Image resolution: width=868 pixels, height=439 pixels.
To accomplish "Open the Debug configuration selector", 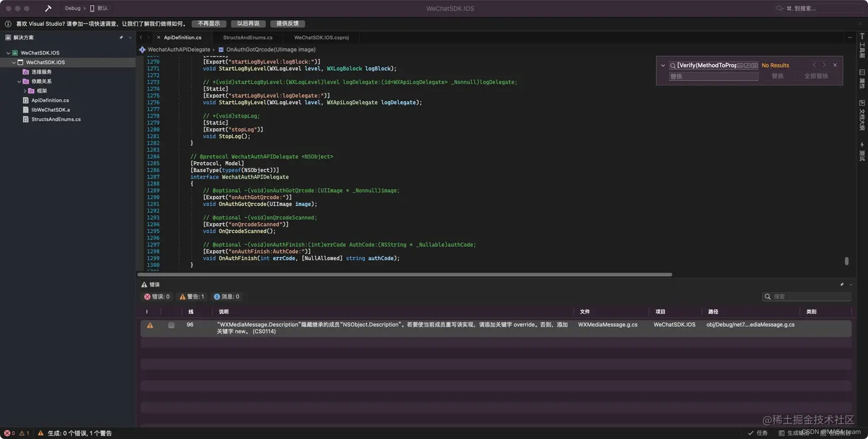I will pos(72,9).
